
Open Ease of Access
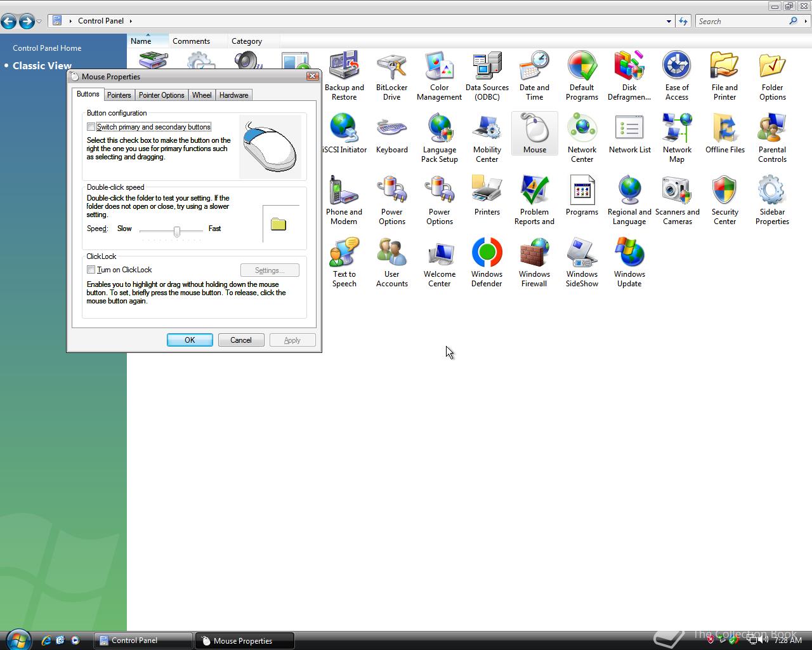(x=677, y=76)
